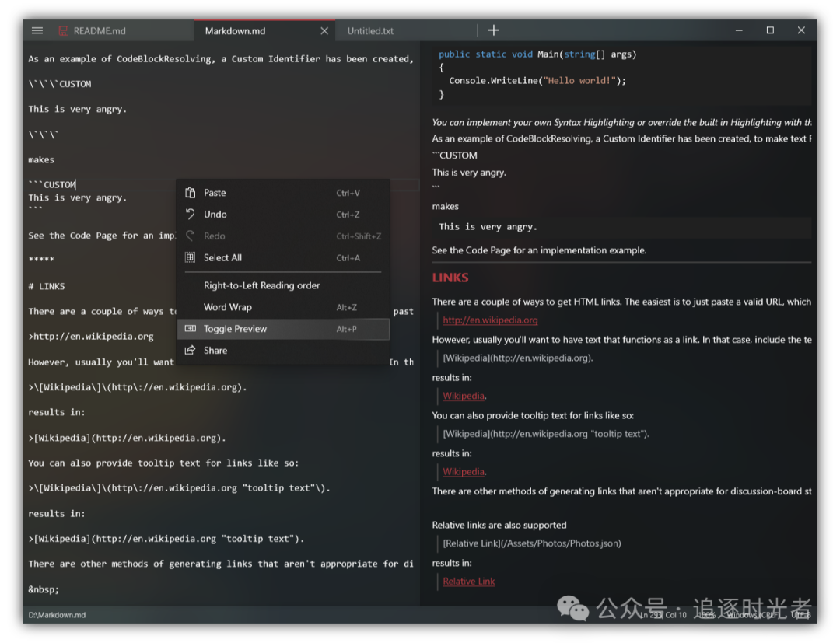Click the 'makes' line in editor
Viewport: 840px width, 643px height.
tap(41, 159)
